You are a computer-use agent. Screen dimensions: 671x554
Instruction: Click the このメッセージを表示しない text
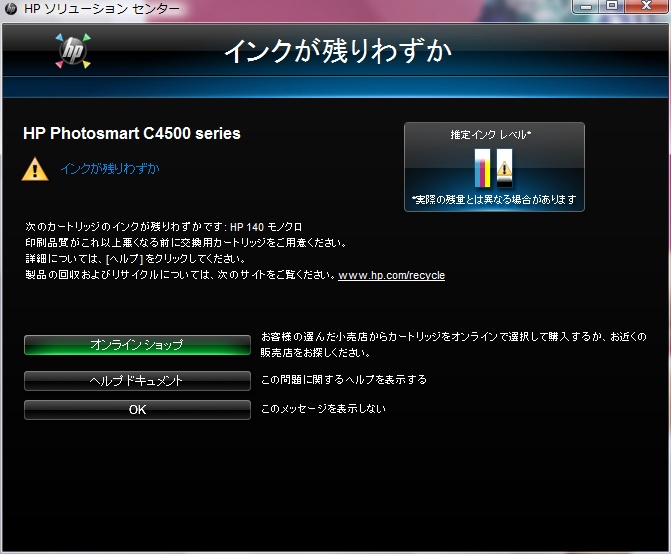click(x=324, y=409)
